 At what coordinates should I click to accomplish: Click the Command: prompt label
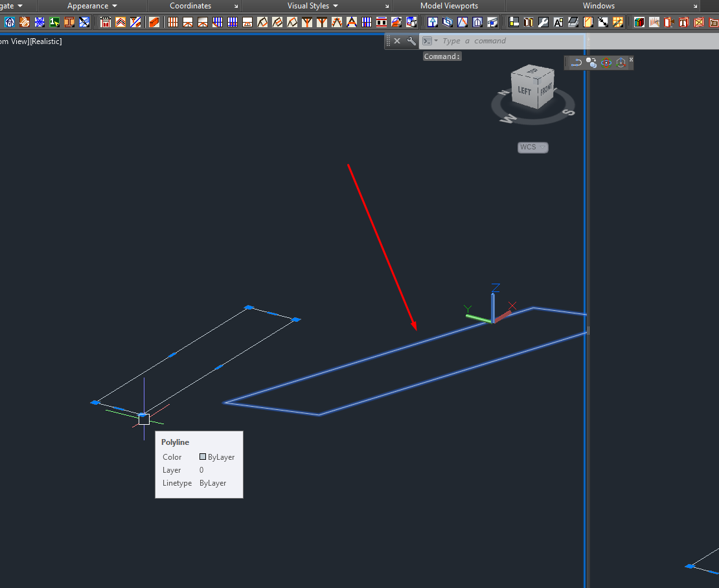click(442, 56)
